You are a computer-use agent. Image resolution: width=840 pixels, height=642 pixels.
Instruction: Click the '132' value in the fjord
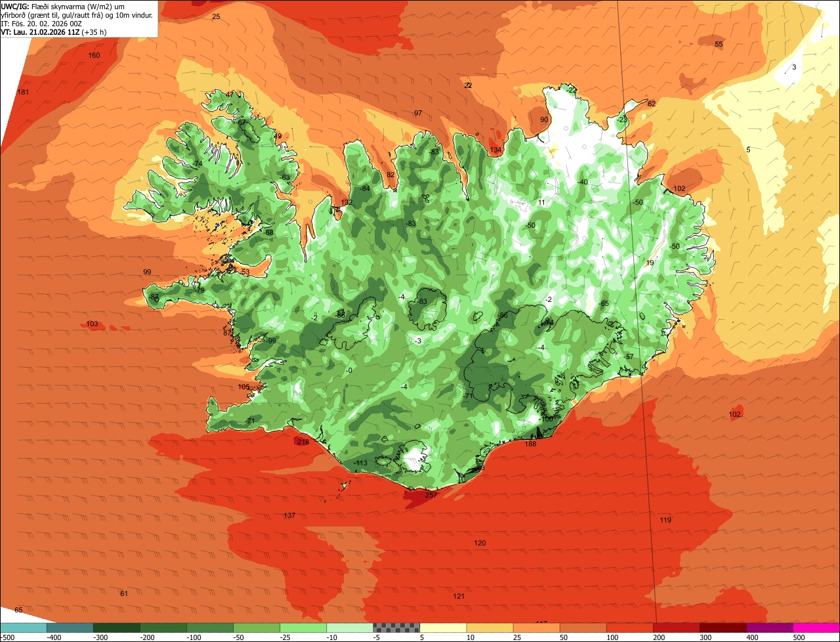click(346, 202)
